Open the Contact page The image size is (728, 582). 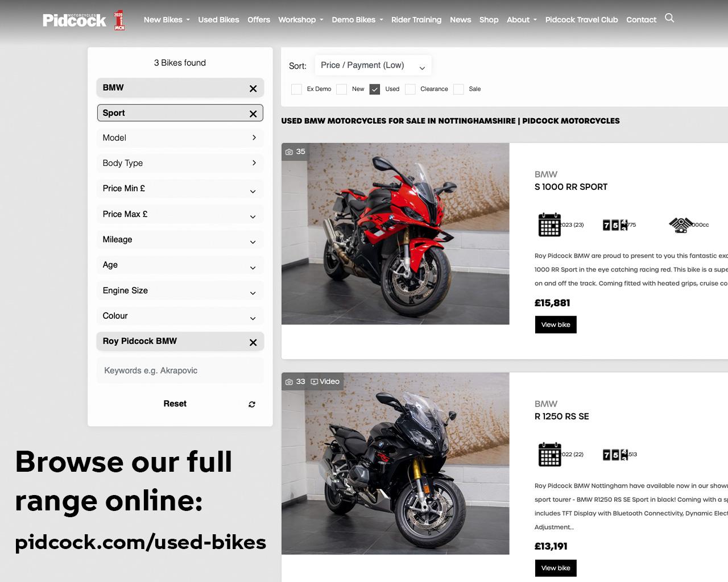[x=641, y=20]
